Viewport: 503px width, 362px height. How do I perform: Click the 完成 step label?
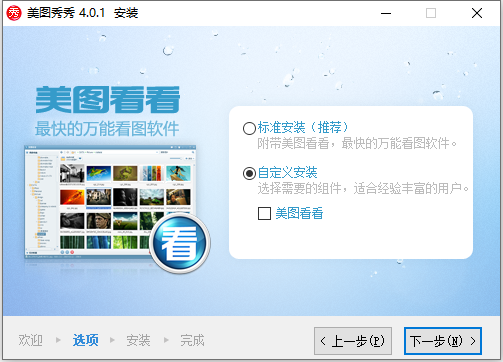[x=192, y=340]
